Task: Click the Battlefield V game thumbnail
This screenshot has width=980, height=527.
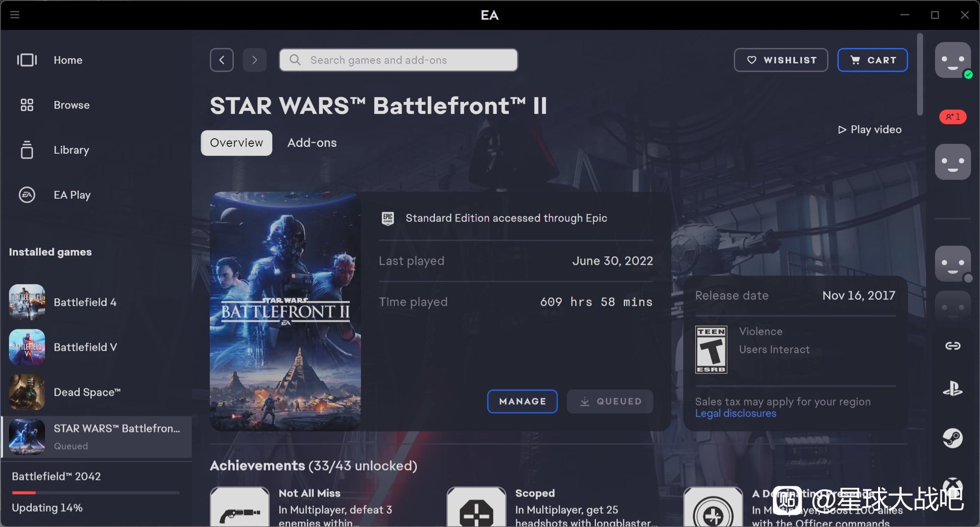Action: click(27, 347)
